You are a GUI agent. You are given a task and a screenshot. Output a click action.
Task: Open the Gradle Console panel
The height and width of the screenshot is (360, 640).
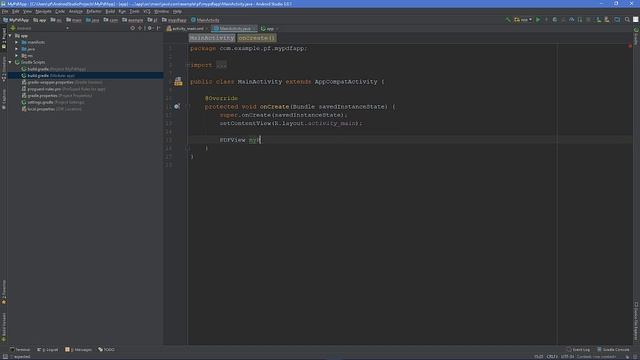pos(613,349)
